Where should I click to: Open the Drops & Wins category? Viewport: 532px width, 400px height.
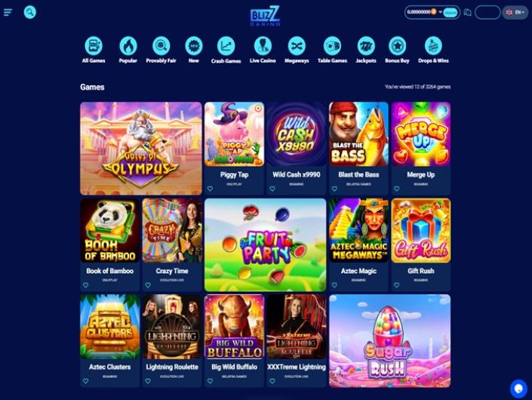tap(433, 50)
